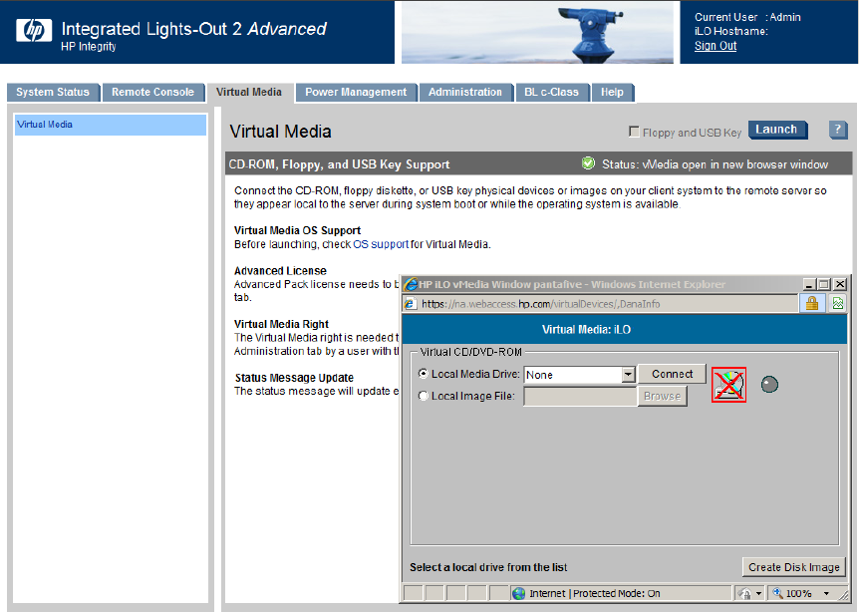Click the 'Status Message Update' heading
This screenshot has height=616, width=861.
pos(294,378)
